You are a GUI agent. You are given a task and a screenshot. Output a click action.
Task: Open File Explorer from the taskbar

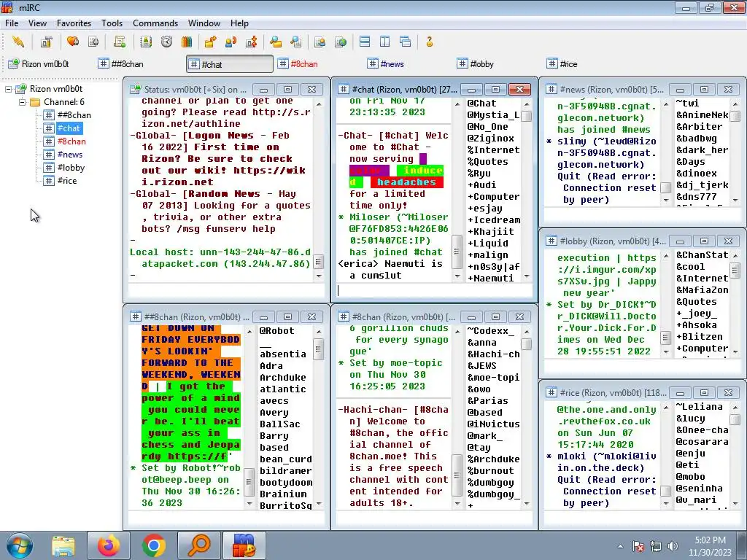click(x=63, y=545)
